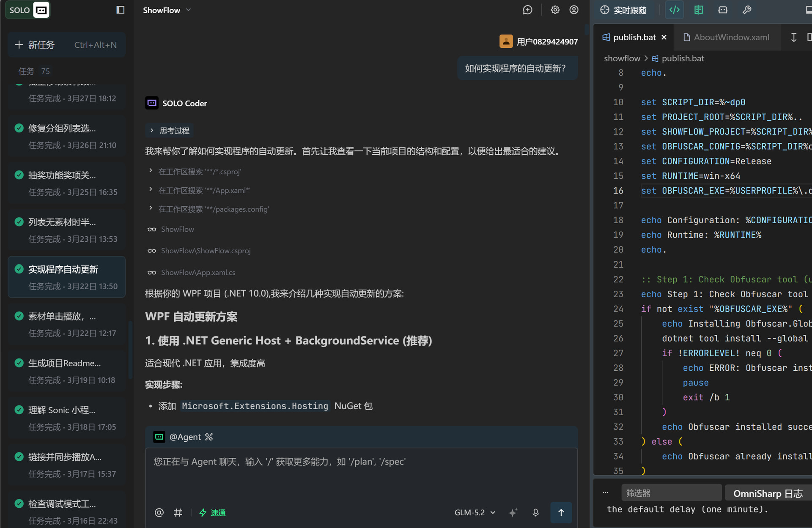Click the @ mention icon

coord(159,512)
